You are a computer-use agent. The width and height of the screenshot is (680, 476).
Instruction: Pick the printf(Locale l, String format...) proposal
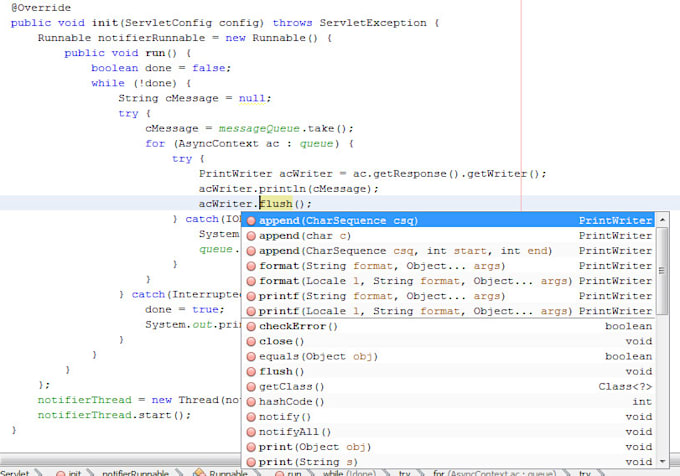400,311
